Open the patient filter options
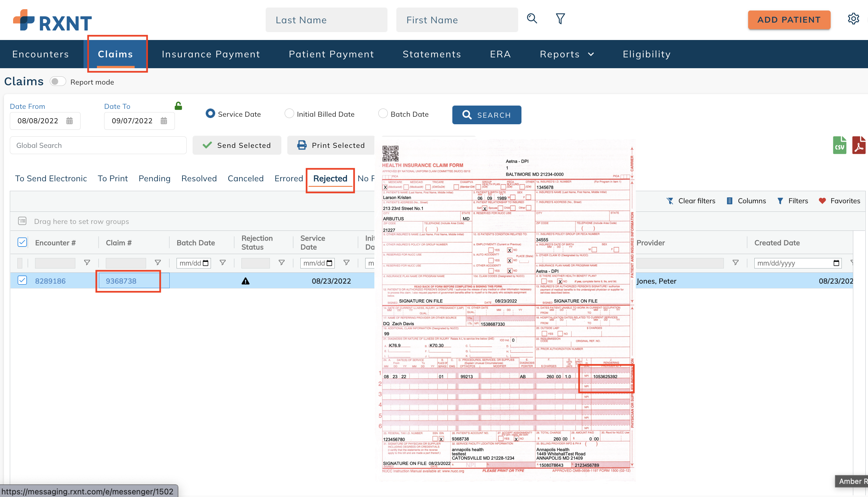Image resolution: width=868 pixels, height=497 pixels. click(560, 19)
